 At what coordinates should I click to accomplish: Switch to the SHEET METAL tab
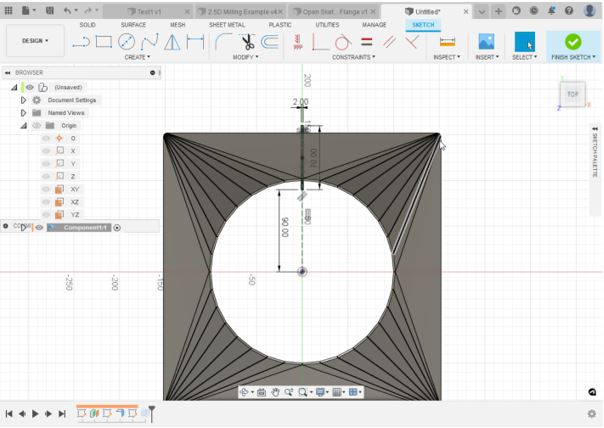[227, 25]
